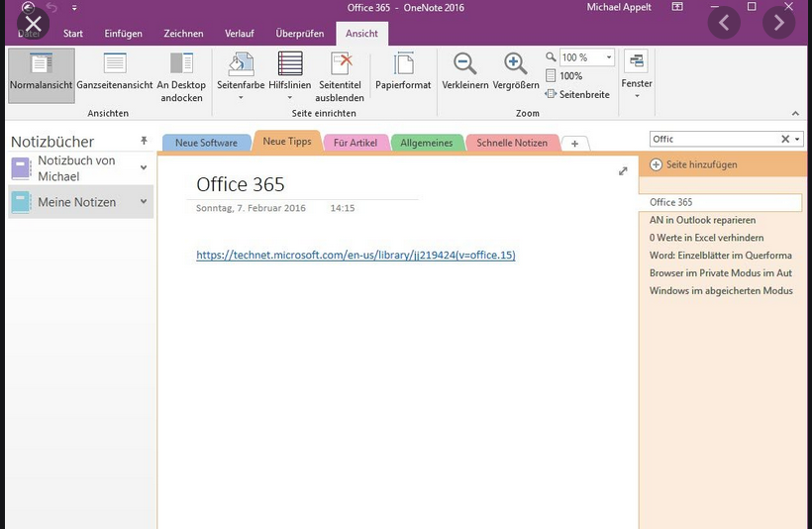Open the Überprüfen ribbon tab
The width and height of the screenshot is (812, 529).
300,33
